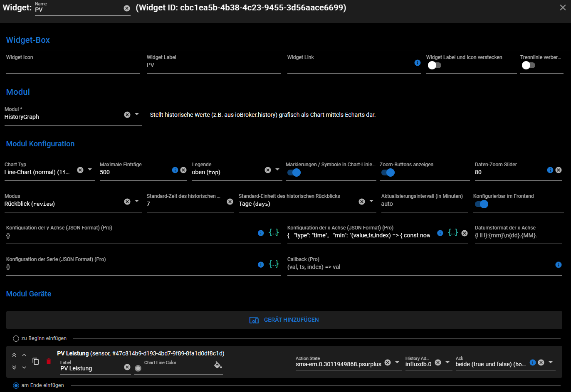Viewport: 571px width, 392px height.
Task: Show info for Widget Link
Action: pos(418,63)
